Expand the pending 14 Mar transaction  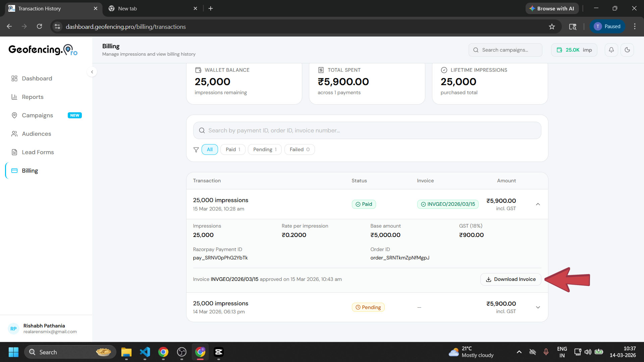click(538, 307)
